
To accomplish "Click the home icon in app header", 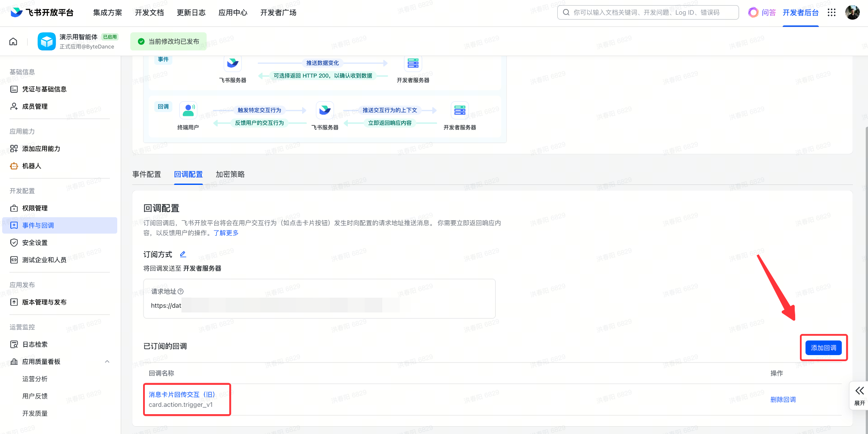I will pos(13,41).
